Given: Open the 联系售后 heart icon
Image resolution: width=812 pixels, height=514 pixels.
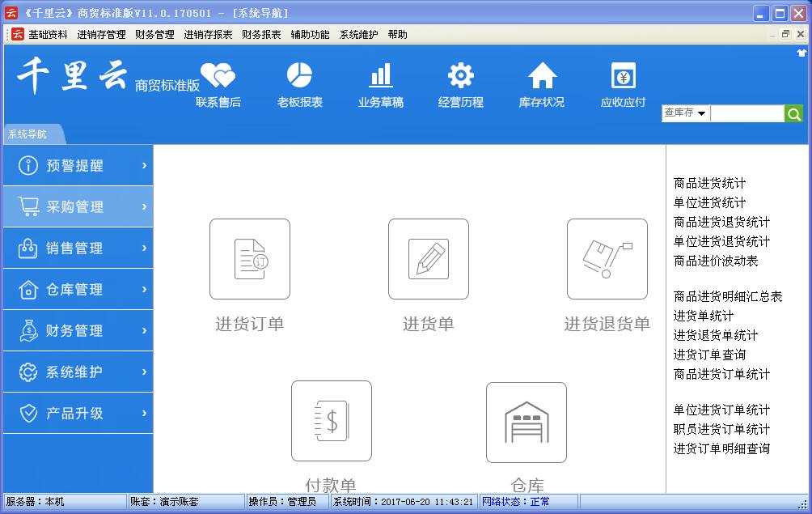Looking at the screenshot, I should point(218,76).
